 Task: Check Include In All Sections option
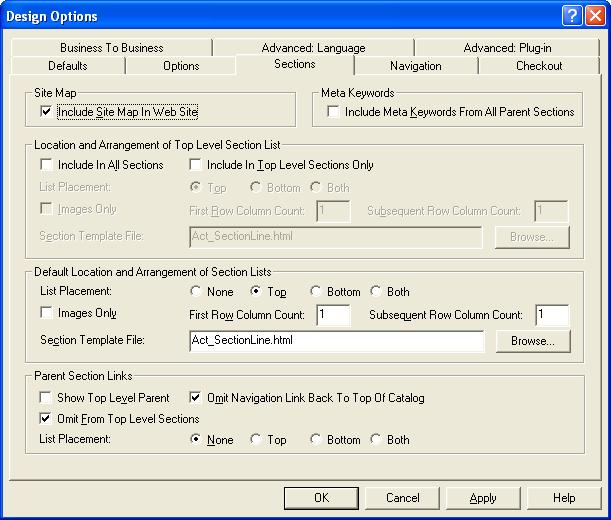[46, 165]
